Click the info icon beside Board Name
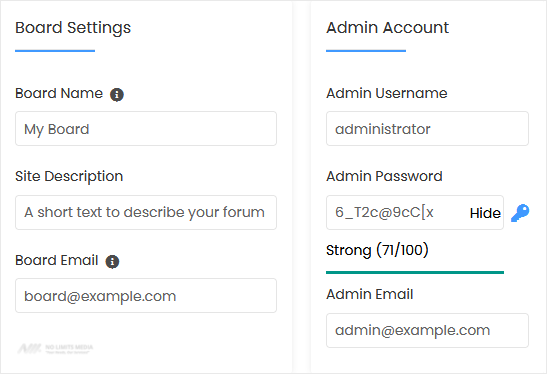Screen dimensions: 547x374 (x=117, y=95)
